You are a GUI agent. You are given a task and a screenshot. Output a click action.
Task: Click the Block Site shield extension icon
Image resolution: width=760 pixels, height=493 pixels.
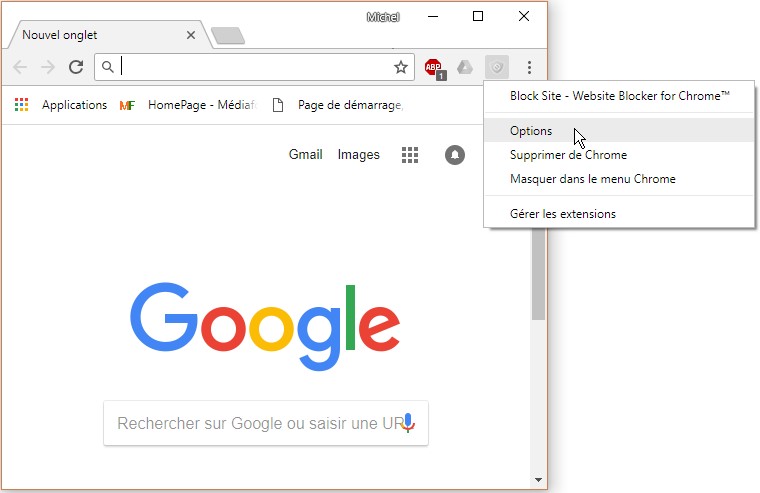click(497, 67)
